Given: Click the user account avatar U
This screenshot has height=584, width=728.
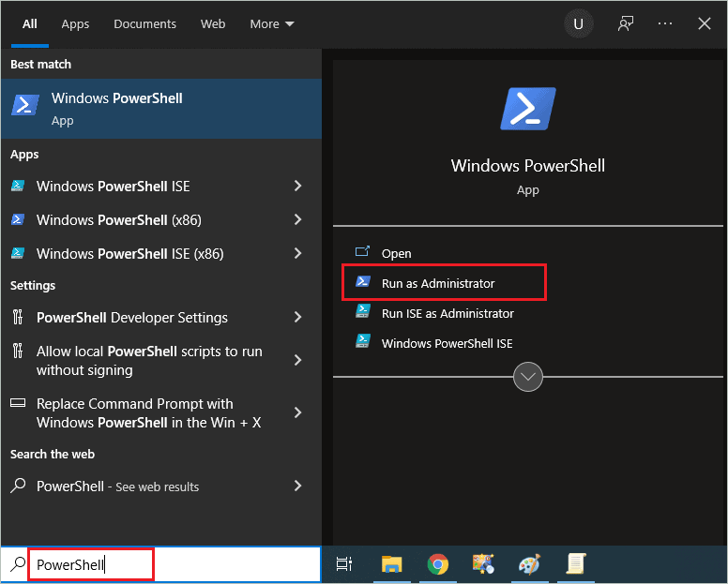Looking at the screenshot, I should [578, 24].
